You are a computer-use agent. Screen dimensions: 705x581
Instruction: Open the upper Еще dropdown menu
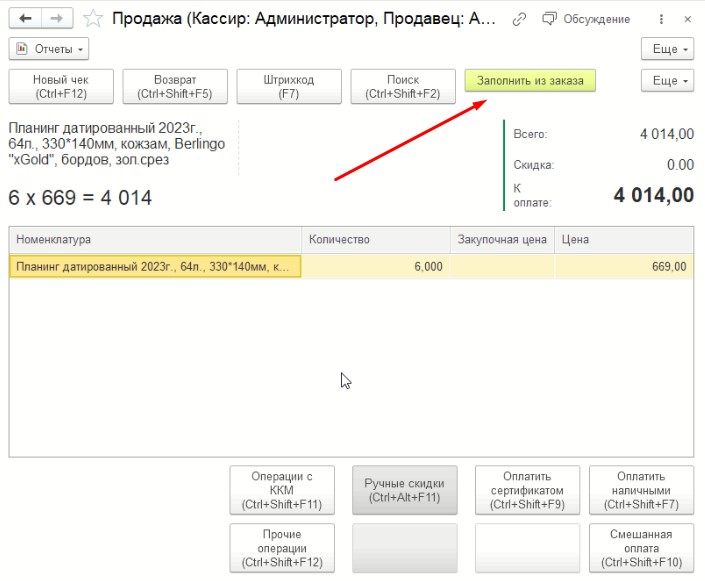[667, 49]
